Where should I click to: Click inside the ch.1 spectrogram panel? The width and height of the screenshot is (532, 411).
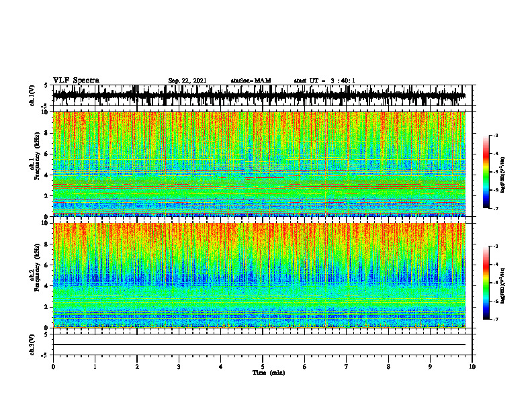[259, 164]
